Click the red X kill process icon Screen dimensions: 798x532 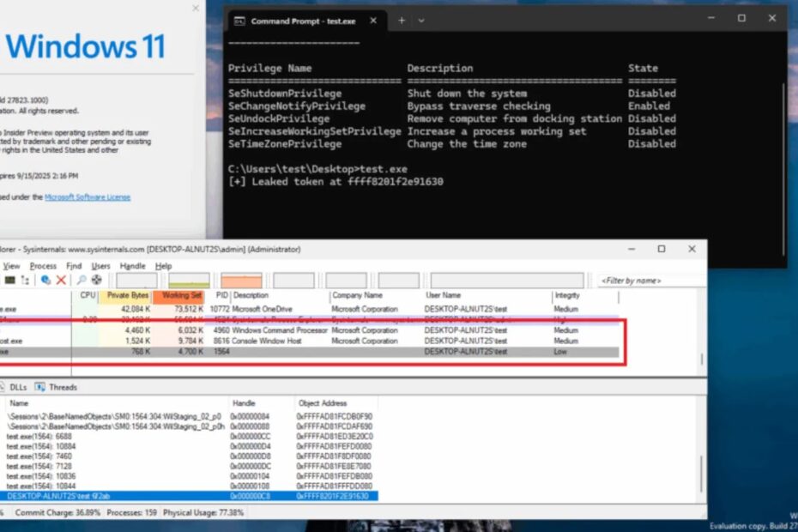coord(61,280)
